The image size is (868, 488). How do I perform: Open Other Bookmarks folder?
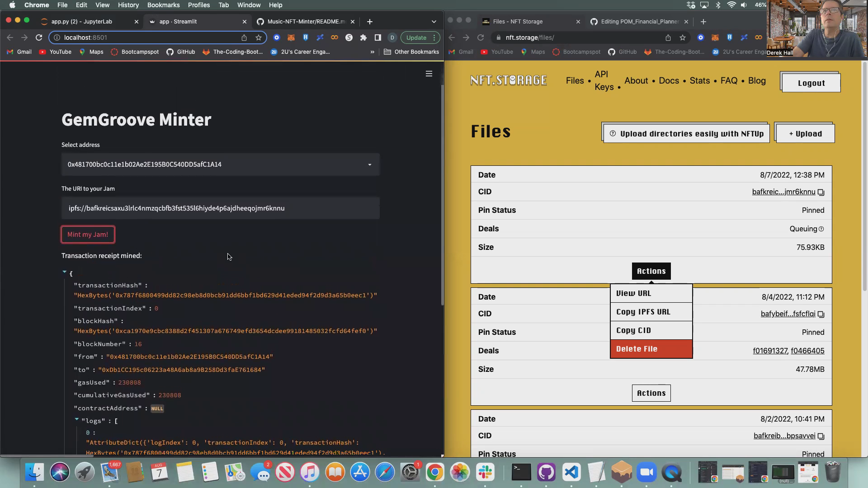pos(411,52)
